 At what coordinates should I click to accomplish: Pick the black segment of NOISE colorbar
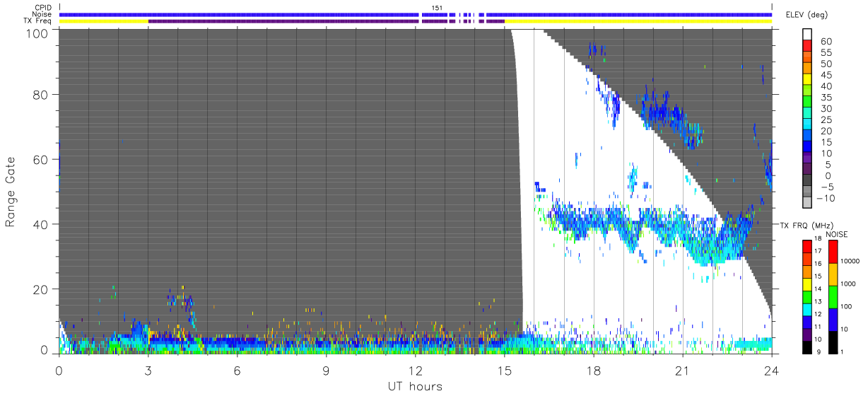click(833, 342)
